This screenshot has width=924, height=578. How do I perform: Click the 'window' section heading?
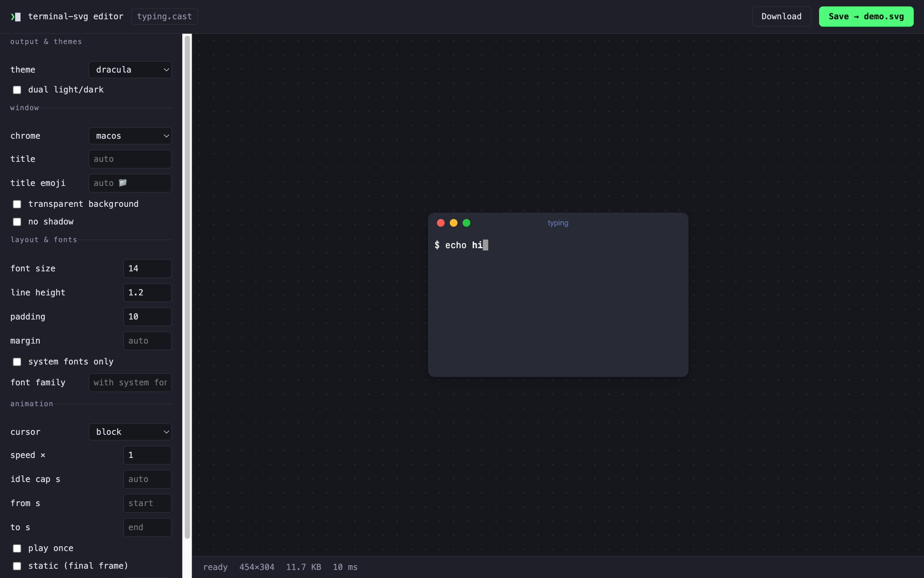(x=24, y=108)
